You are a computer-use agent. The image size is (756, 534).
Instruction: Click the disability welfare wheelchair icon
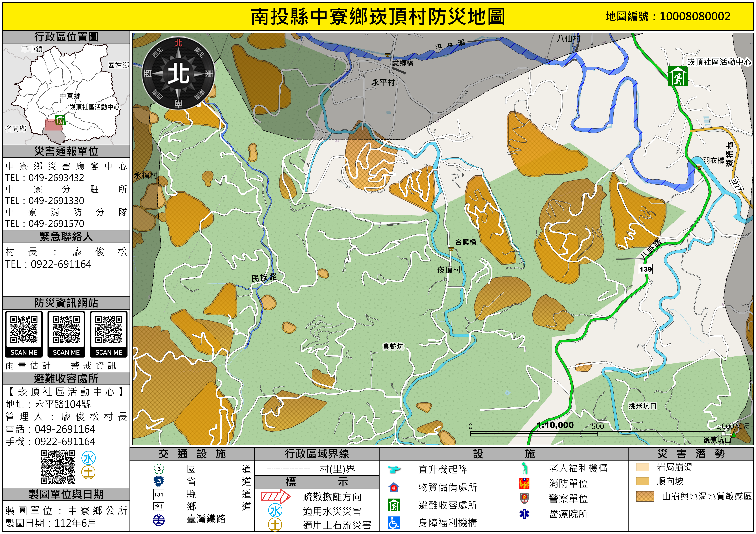tap(394, 523)
